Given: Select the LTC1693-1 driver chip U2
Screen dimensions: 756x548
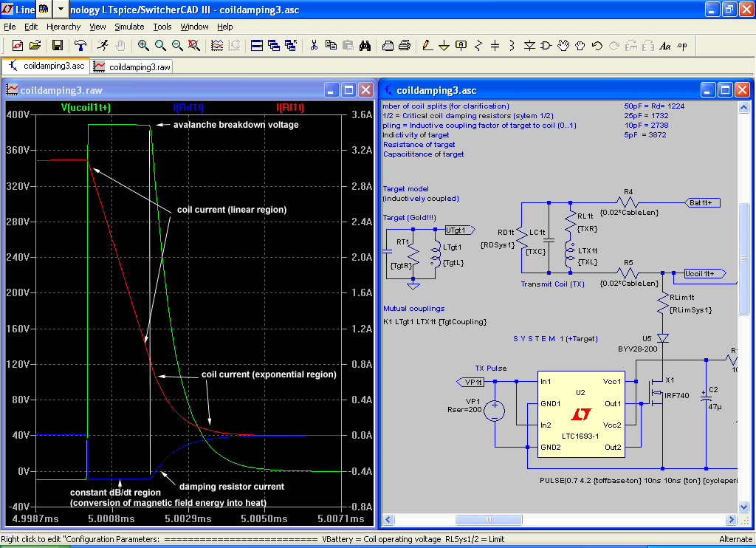Looking at the screenshot, I should (581, 414).
